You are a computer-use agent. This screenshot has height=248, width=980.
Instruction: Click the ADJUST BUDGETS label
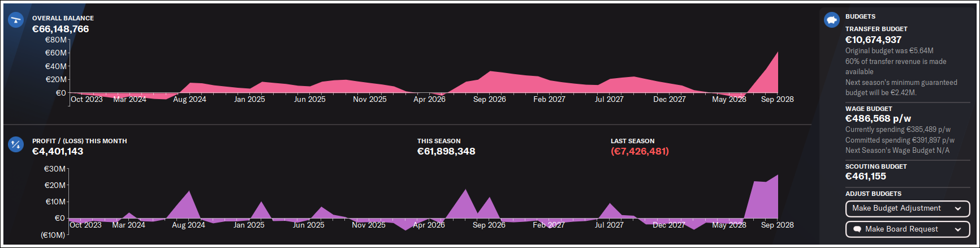click(873, 194)
